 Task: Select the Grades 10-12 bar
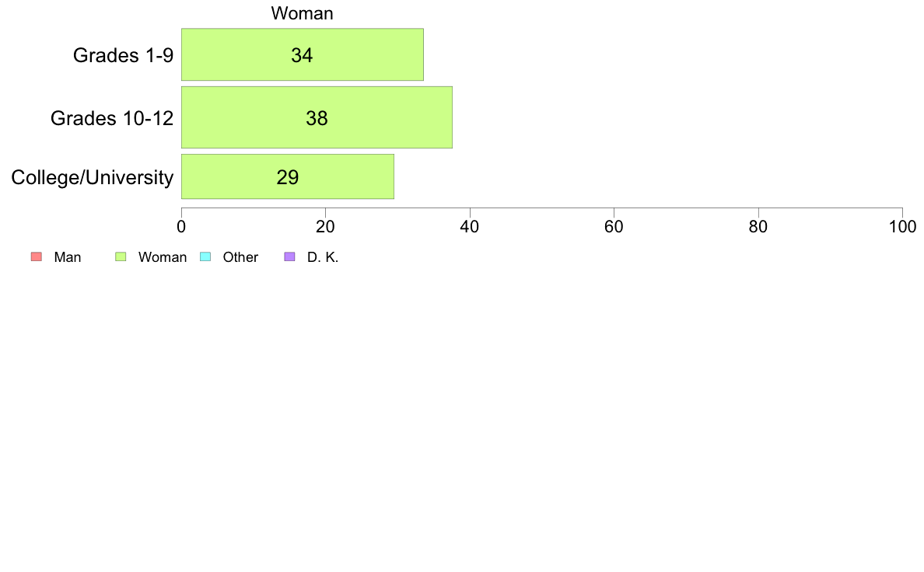pyautogui.click(x=317, y=117)
